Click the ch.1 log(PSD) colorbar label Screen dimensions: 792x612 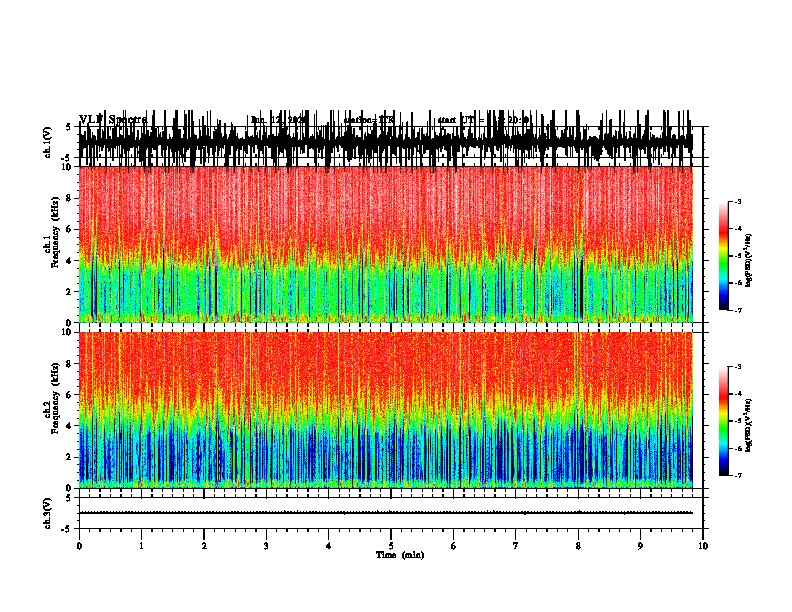[x=749, y=261]
